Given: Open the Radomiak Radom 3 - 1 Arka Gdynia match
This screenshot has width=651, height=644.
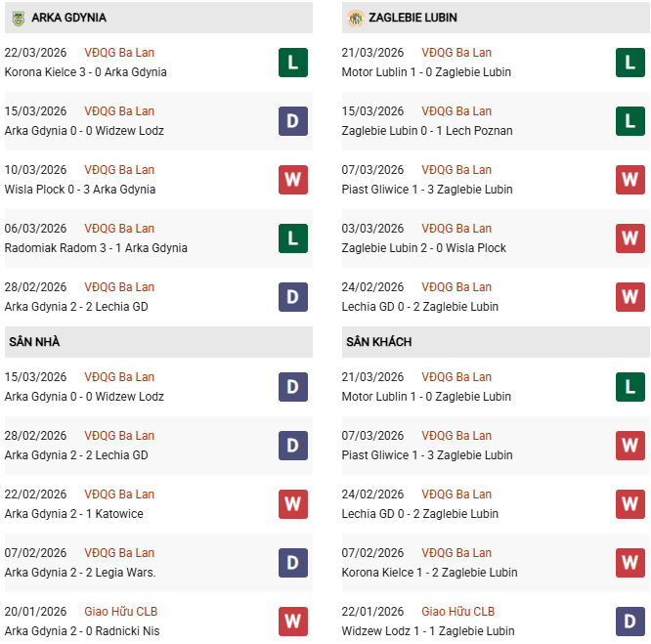Looking at the screenshot, I should (96, 248).
